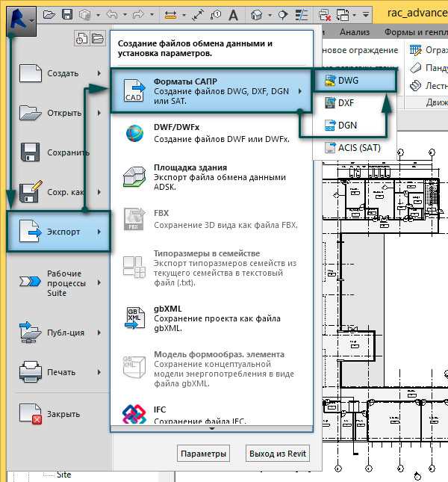Open the Default 3D View house icon
This screenshot has height=482, width=448.
(x=256, y=15)
